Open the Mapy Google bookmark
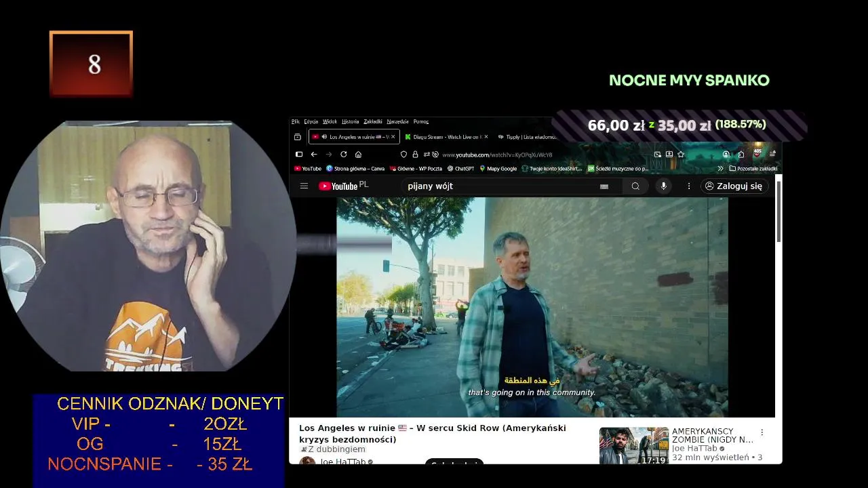The height and width of the screenshot is (488, 868). (x=498, y=169)
